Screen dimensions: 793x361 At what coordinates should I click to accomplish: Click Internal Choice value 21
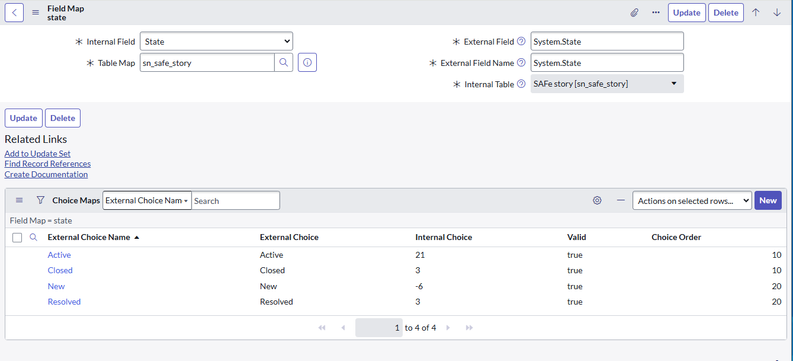click(x=420, y=255)
